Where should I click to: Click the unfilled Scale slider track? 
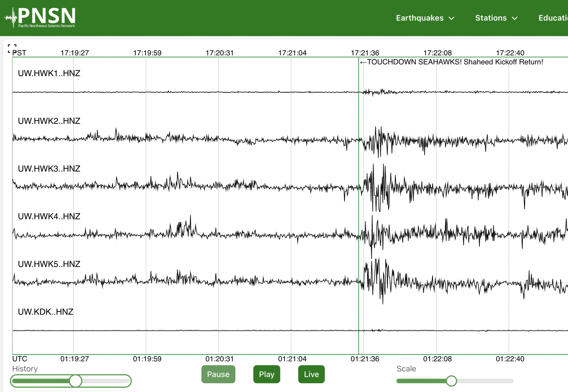click(x=485, y=381)
